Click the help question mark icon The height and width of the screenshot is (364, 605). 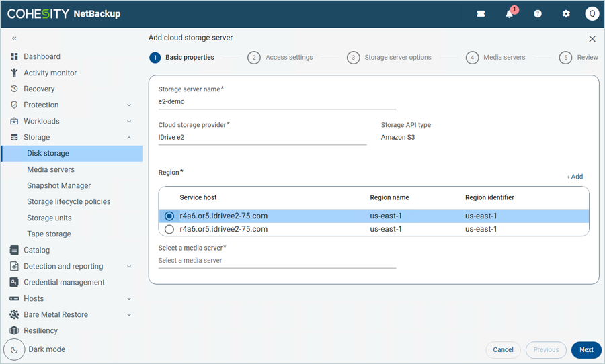click(x=538, y=14)
